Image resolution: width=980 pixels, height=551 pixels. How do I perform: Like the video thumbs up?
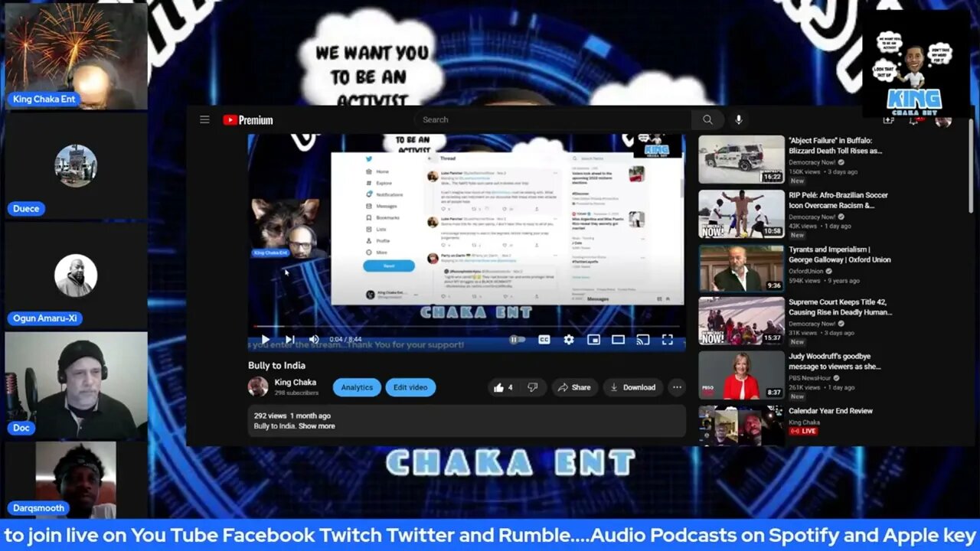point(504,387)
